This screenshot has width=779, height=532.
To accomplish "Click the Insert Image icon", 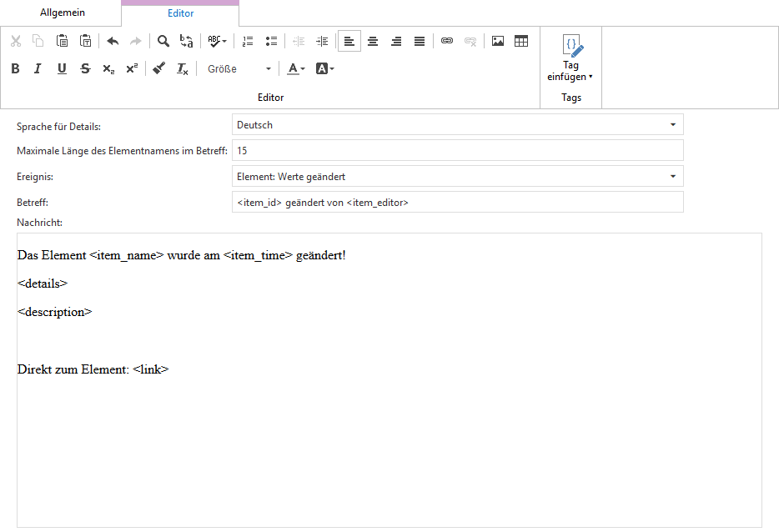I will point(498,41).
